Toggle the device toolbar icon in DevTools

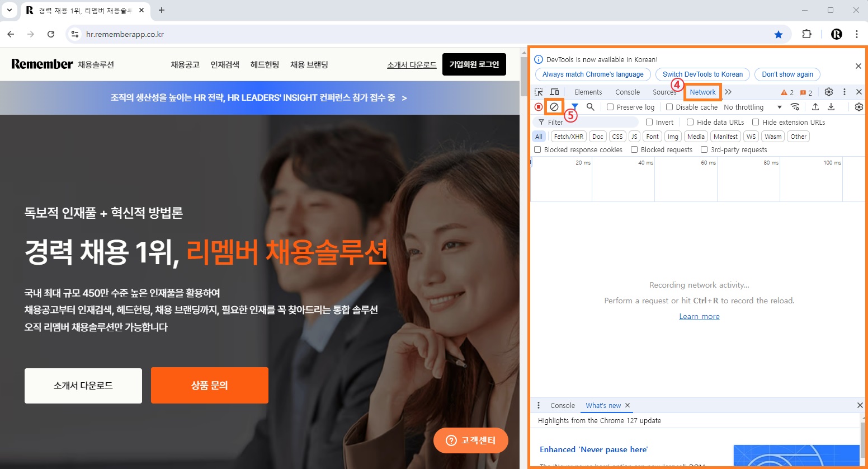[x=554, y=92]
